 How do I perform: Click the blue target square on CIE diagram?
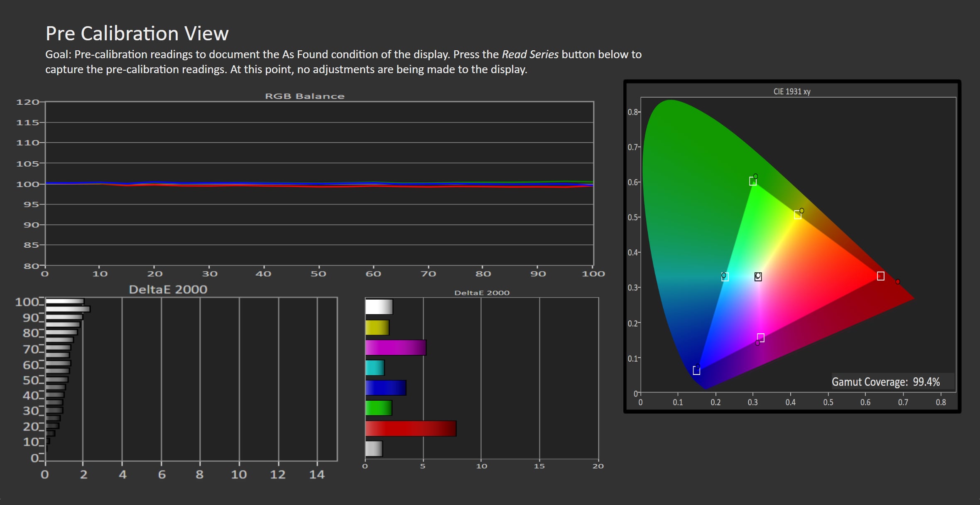(696, 370)
